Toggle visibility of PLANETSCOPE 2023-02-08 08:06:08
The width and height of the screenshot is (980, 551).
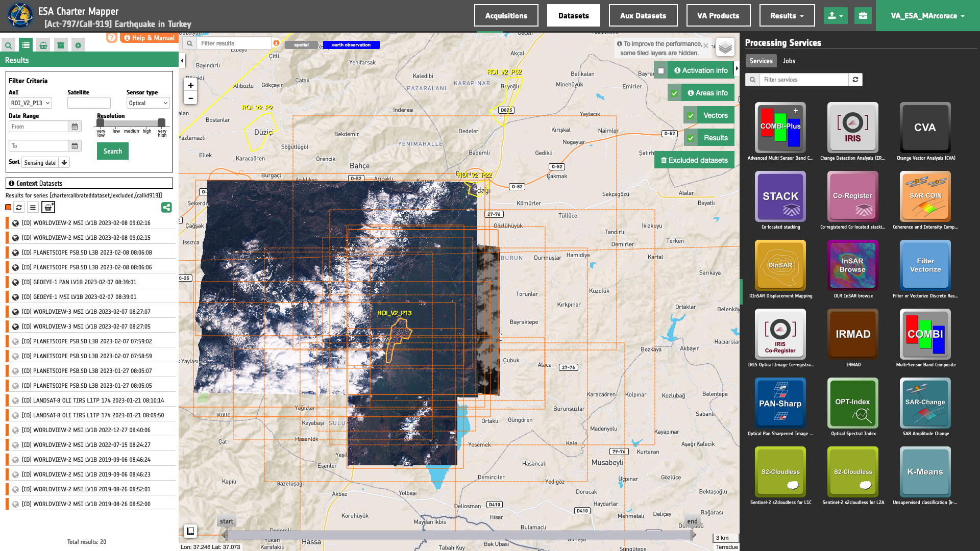tap(16, 253)
